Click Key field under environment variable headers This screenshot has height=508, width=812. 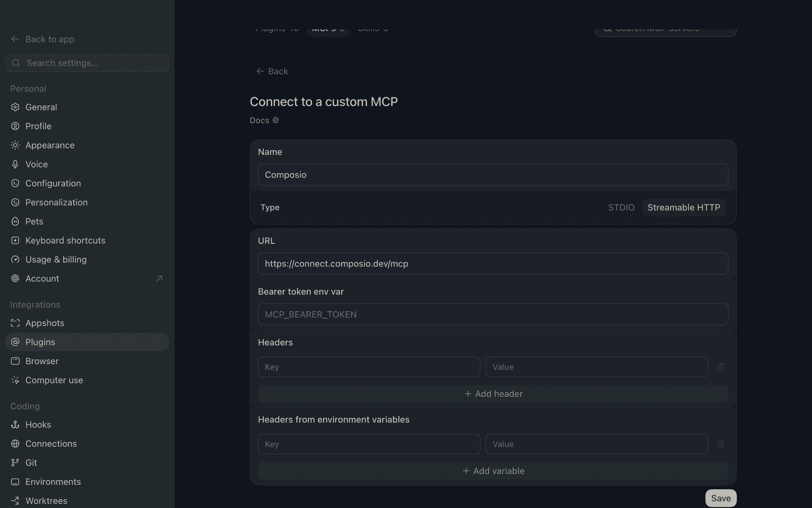[369, 444]
